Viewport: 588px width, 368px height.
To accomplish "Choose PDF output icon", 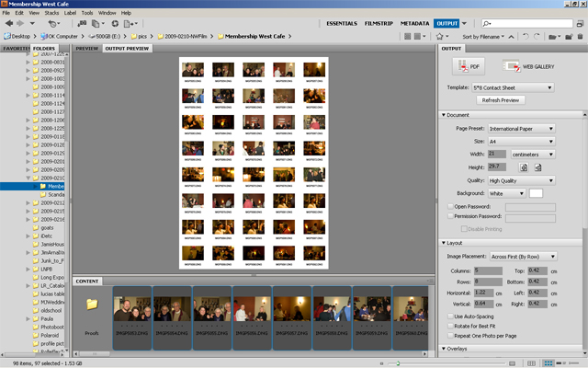I will tap(469, 66).
